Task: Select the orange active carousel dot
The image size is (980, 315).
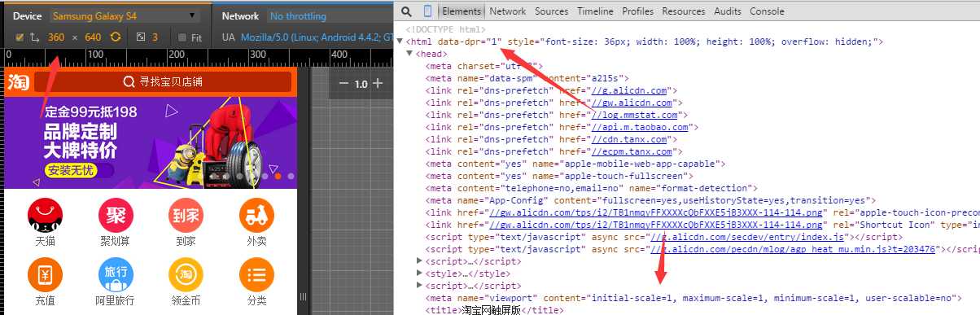Action: point(278,176)
